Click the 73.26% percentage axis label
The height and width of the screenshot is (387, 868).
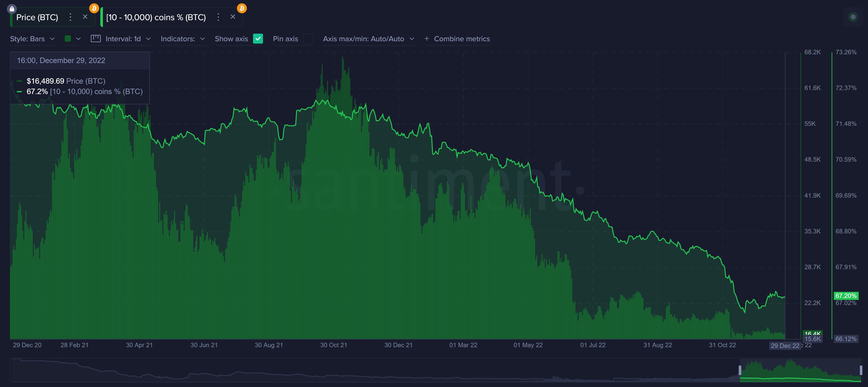click(846, 52)
